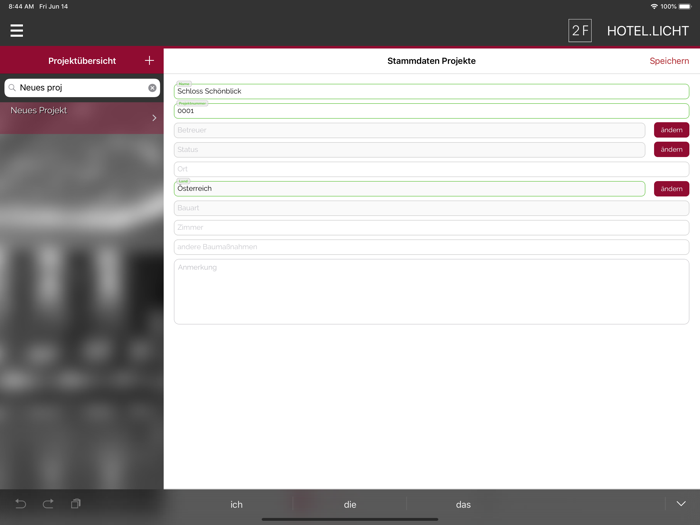This screenshot has height=525, width=700.
Task: Expand the Neues Projekt chevron
Action: [x=154, y=118]
